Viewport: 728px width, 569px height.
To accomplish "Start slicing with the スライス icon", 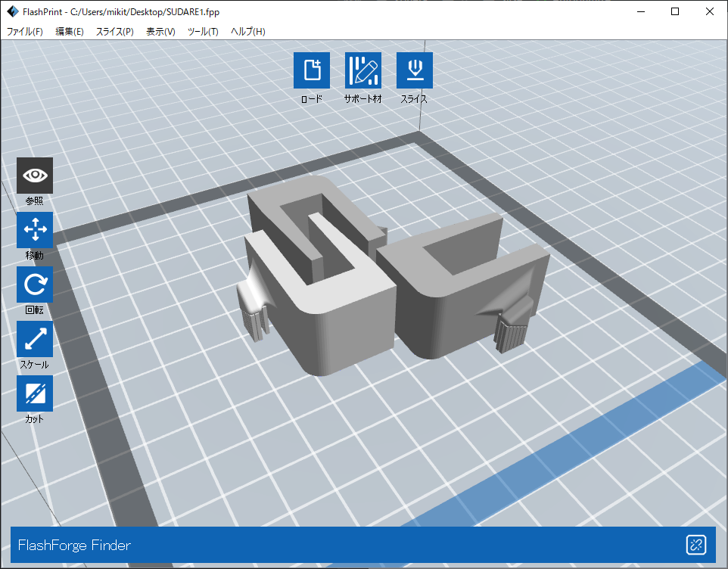I will 414,70.
